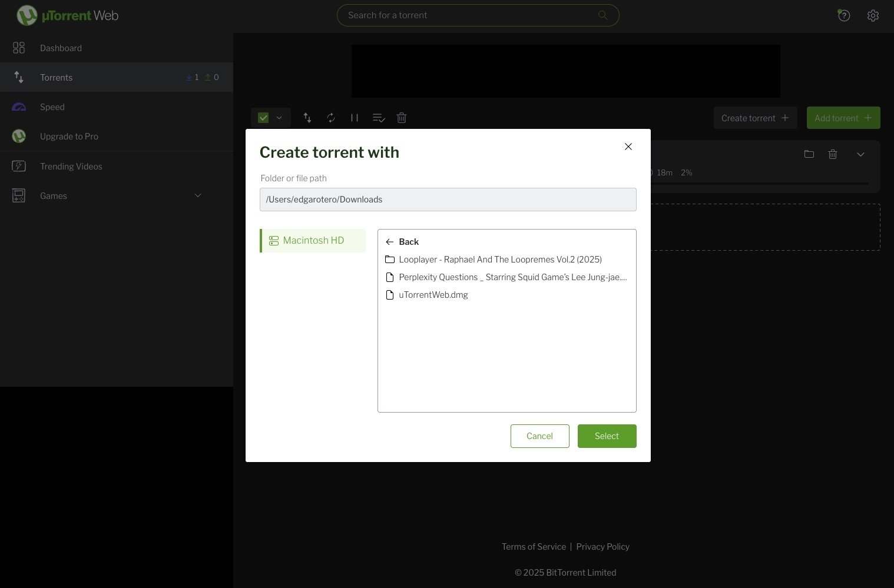The image size is (894, 588).
Task: Click the upload count beside Torrents
Action: [211, 77]
